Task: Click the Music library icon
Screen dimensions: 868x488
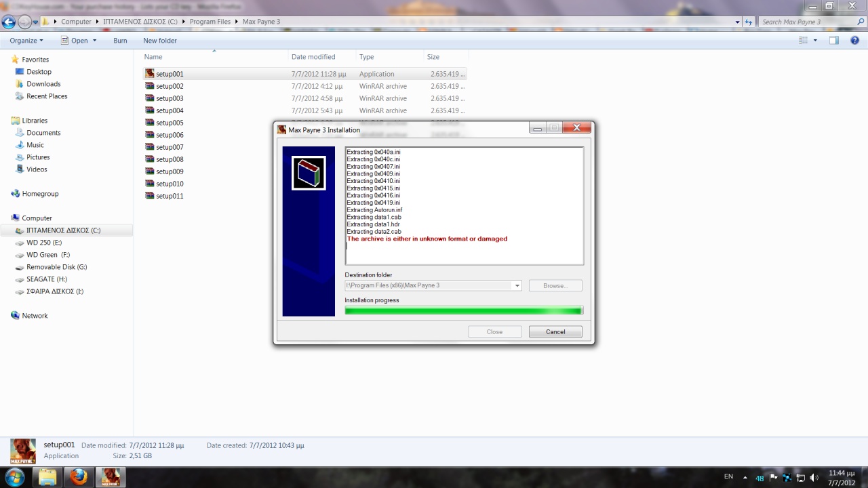Action: tap(20, 145)
